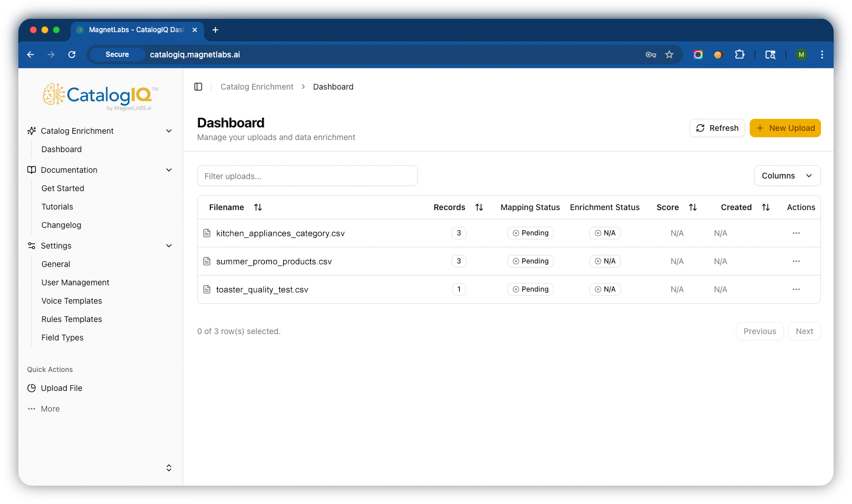
Task: Open Field Types settings
Action: coord(63,338)
